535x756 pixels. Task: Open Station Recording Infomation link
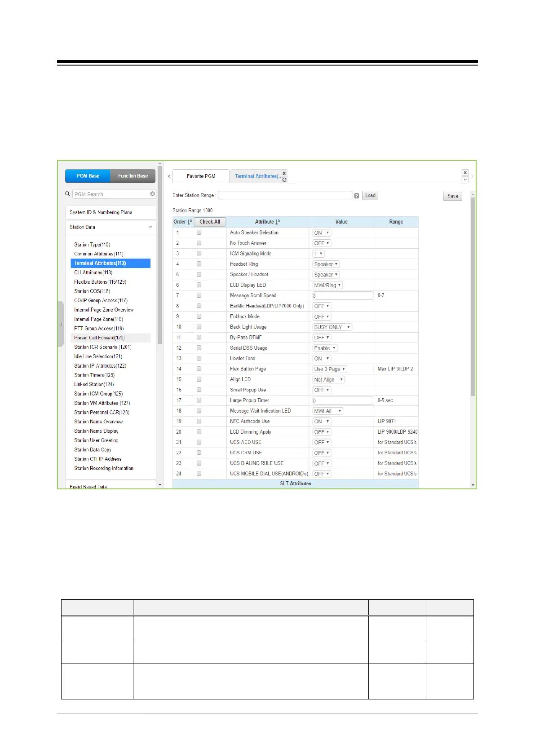point(104,468)
